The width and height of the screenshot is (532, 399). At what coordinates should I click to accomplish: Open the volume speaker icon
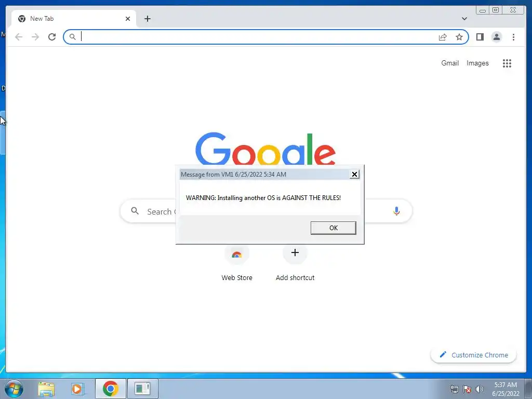coord(479,389)
